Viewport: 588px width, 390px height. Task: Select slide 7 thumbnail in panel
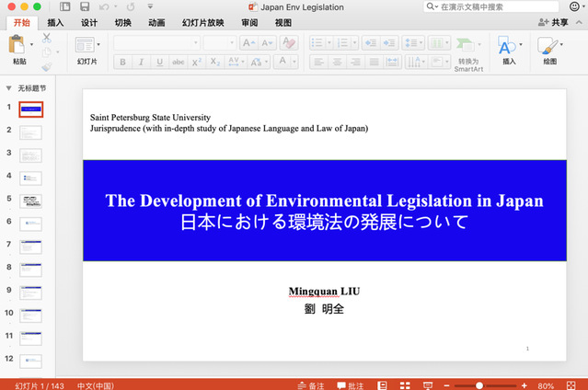tap(31, 246)
